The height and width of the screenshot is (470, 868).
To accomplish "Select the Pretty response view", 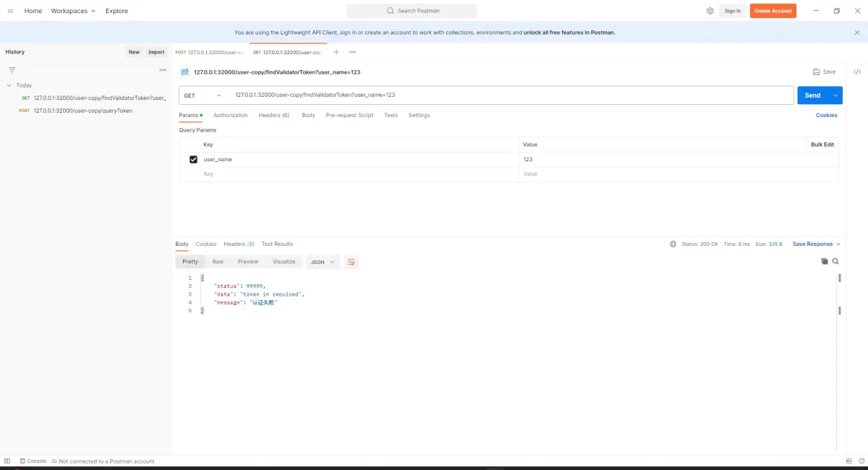I will tap(190, 262).
